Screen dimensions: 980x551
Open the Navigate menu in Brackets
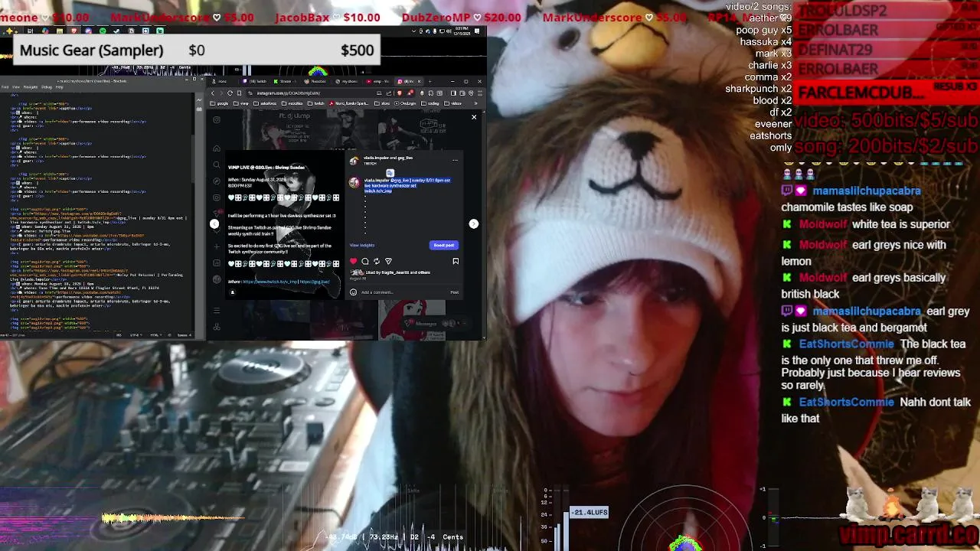point(31,87)
